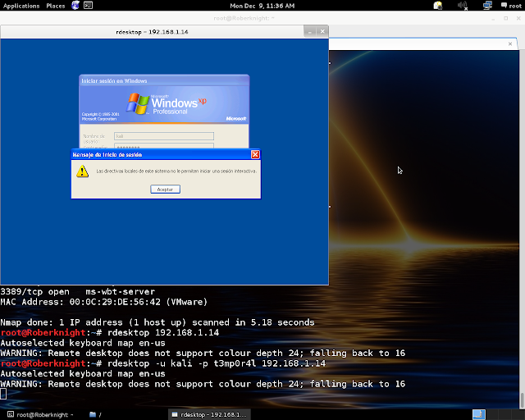Launch the Iceweasel browser icon
Image resolution: width=525 pixels, height=420 pixels.
75,6
